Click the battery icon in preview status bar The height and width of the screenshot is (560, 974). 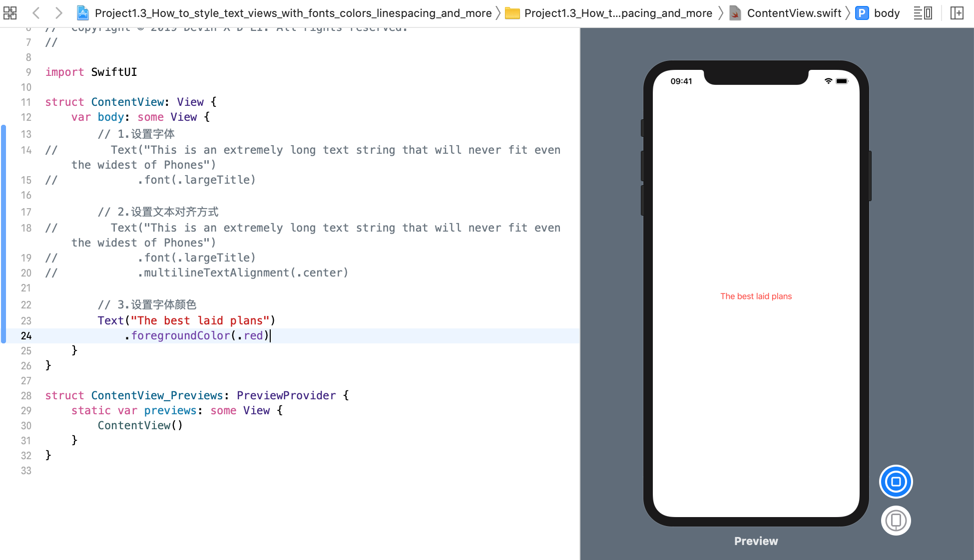point(842,81)
